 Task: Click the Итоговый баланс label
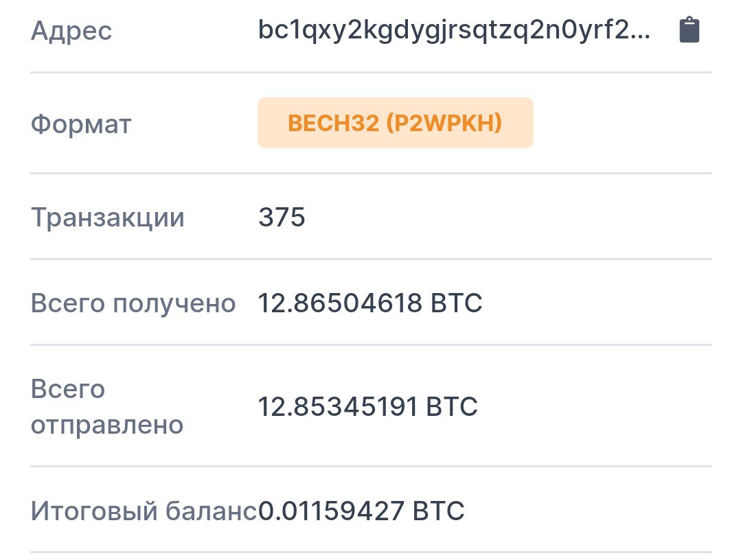(144, 511)
